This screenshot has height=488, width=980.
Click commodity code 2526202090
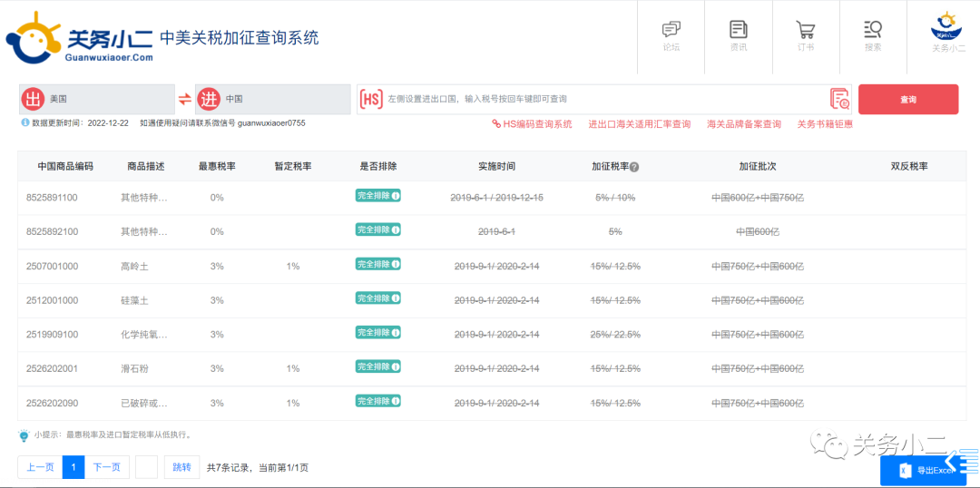(53, 403)
